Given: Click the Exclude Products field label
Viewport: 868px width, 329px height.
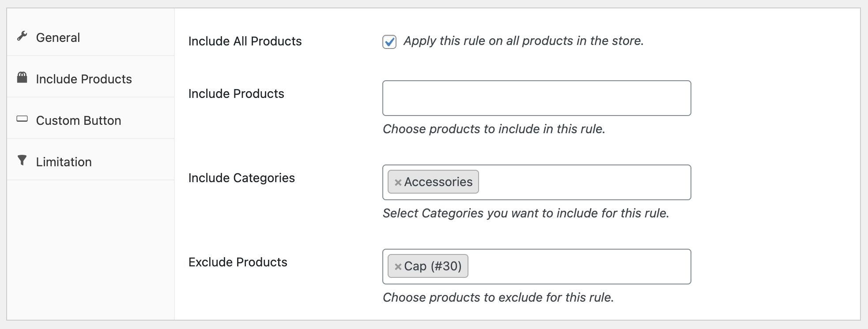Looking at the screenshot, I should click(238, 262).
